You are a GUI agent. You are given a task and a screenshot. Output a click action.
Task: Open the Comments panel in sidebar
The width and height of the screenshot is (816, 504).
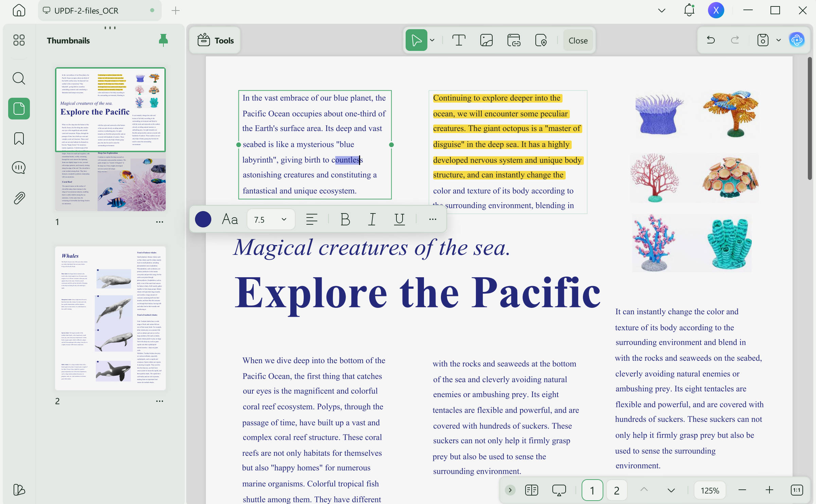[x=19, y=168]
